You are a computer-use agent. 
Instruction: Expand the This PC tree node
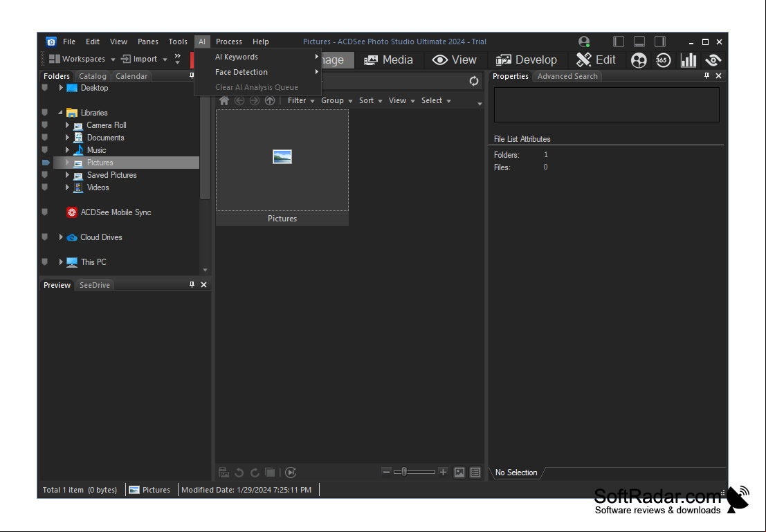click(61, 262)
